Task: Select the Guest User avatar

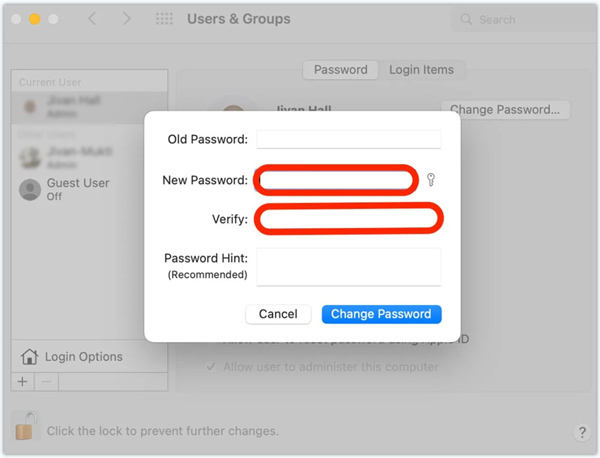Action: (x=30, y=189)
